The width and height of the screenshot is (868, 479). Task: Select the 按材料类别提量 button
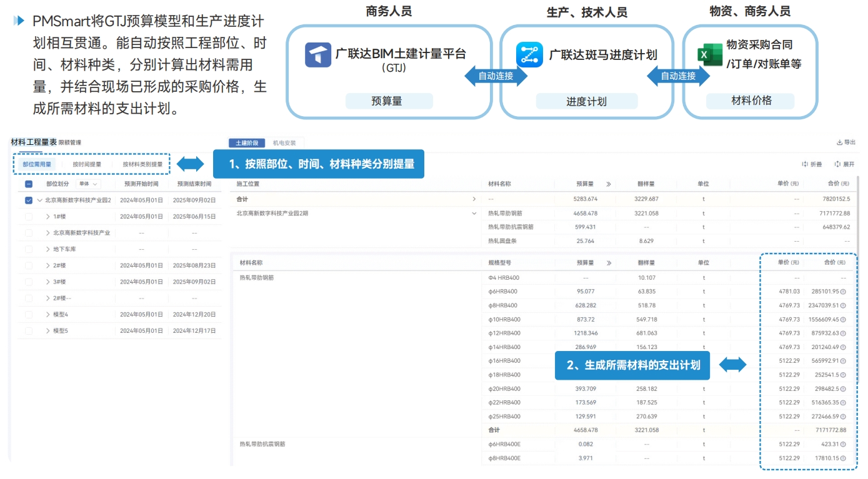(x=142, y=164)
